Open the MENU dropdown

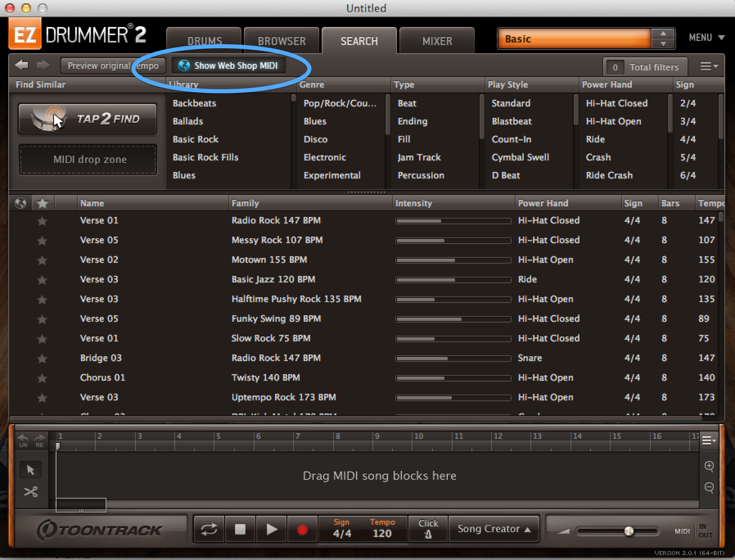click(x=706, y=38)
